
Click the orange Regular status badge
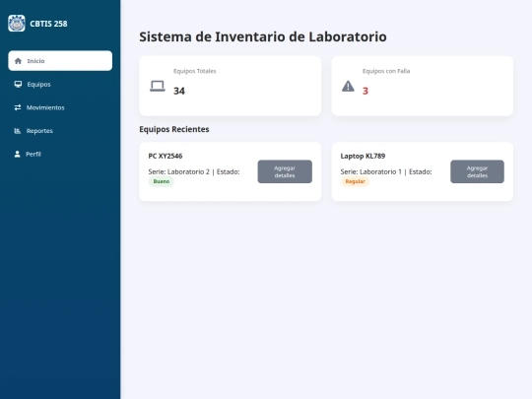click(x=356, y=181)
